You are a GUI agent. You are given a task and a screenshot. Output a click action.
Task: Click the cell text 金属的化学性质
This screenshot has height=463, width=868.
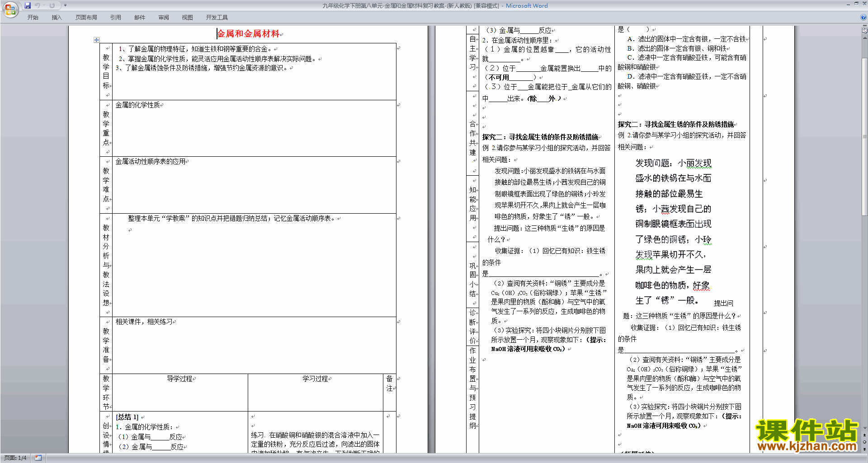(137, 105)
